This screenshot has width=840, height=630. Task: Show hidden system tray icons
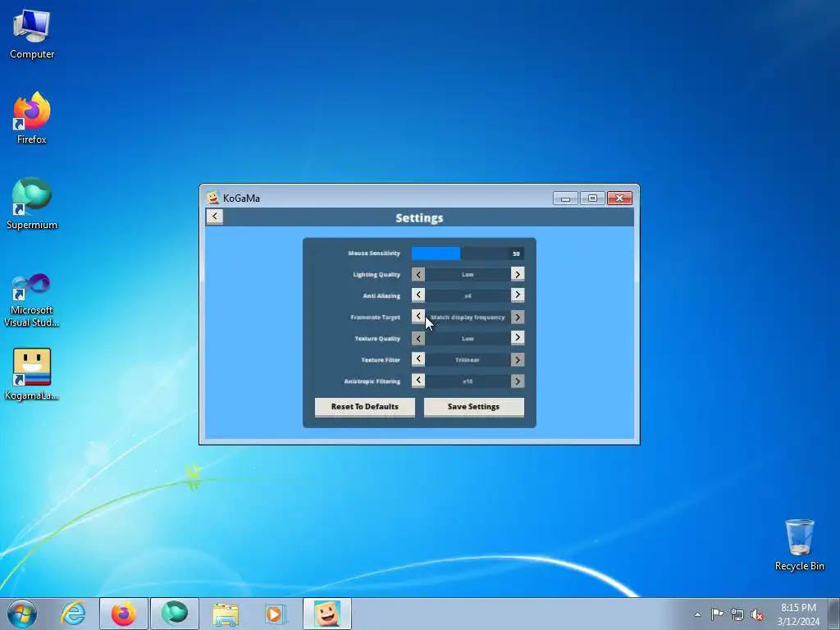pyautogui.click(x=697, y=614)
